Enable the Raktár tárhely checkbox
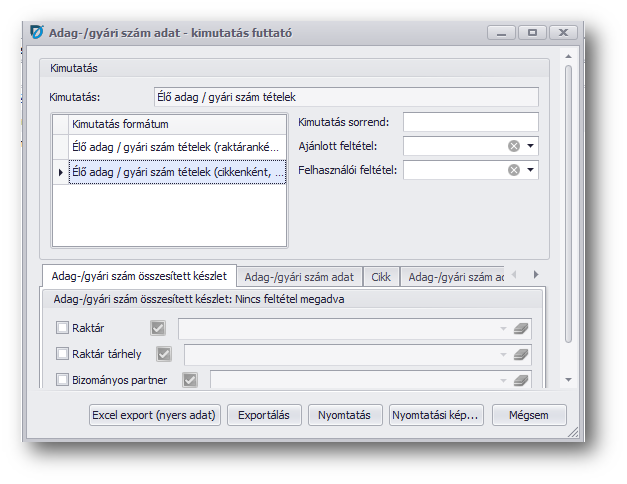The width and height of the screenshot is (627, 484). [62, 354]
